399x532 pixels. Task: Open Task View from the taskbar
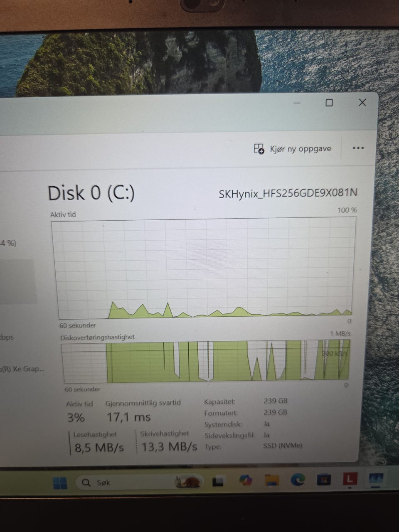218,481
